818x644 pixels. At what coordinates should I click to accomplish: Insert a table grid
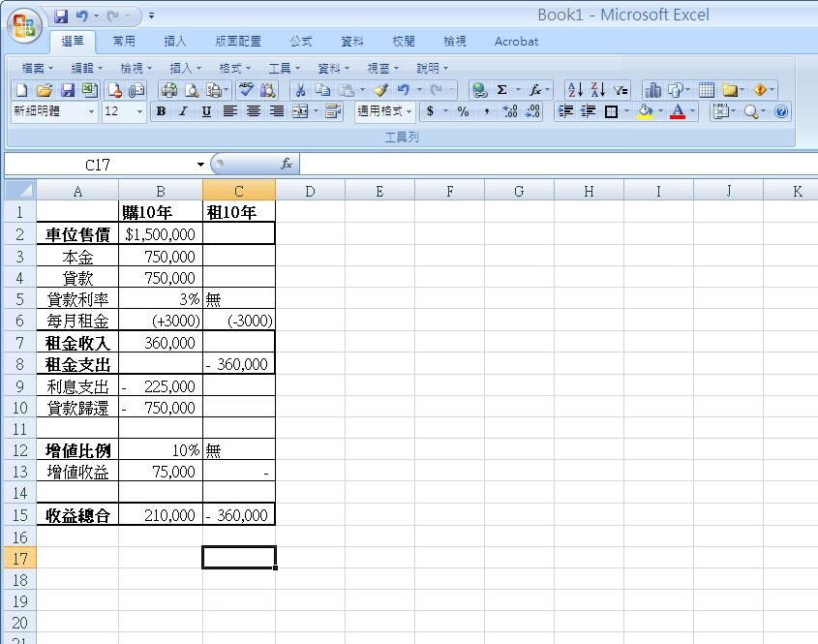click(x=707, y=90)
